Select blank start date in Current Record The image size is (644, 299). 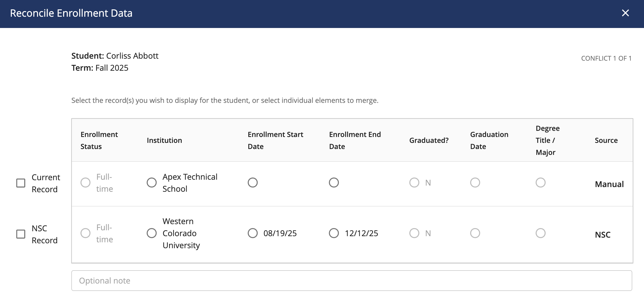(253, 182)
